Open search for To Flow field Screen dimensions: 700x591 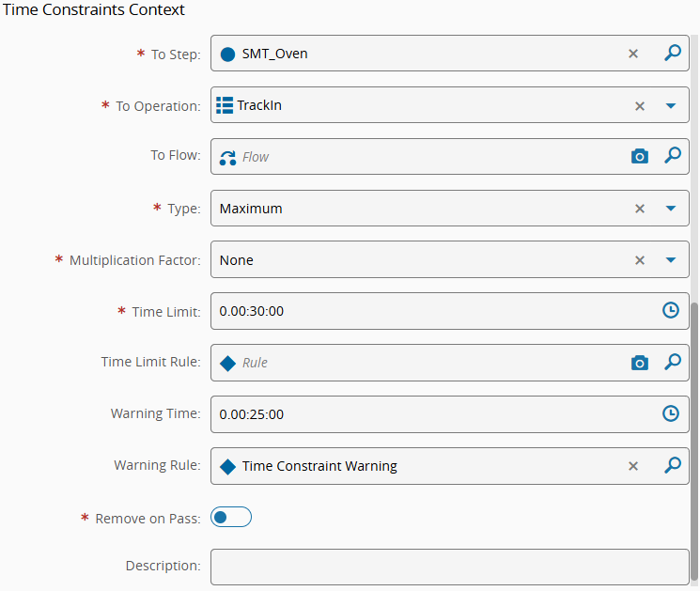[672, 156]
